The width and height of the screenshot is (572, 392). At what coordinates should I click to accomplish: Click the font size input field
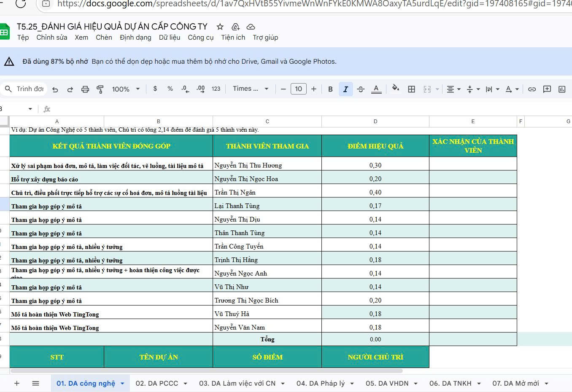click(x=298, y=89)
